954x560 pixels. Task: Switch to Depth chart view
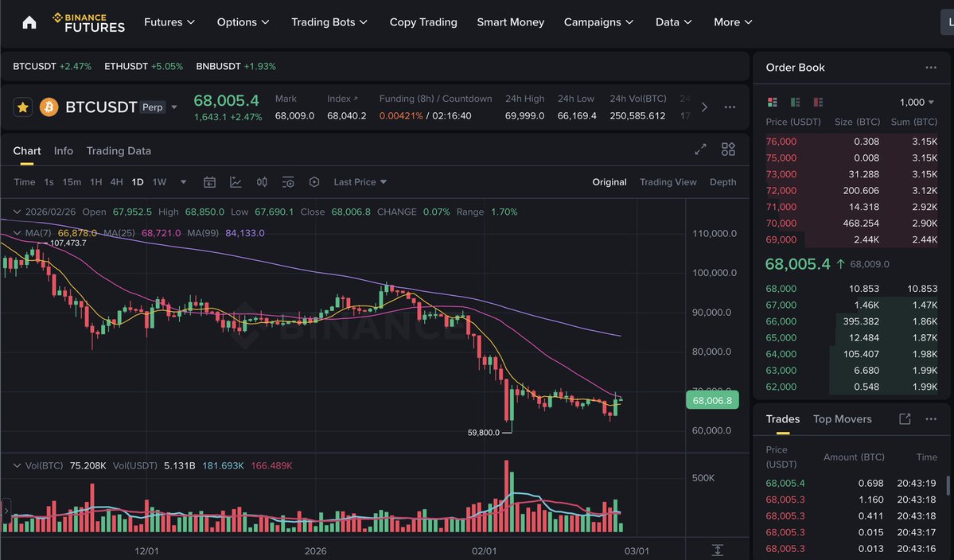pos(722,182)
